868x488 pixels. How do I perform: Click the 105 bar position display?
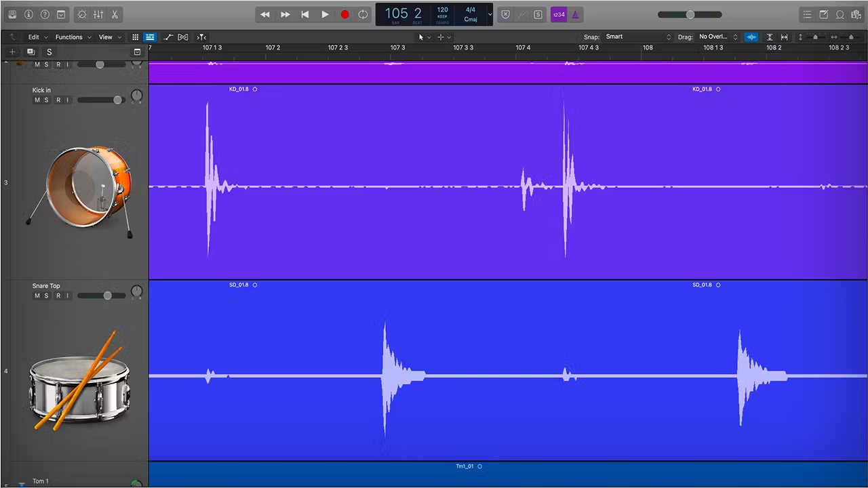(x=397, y=13)
